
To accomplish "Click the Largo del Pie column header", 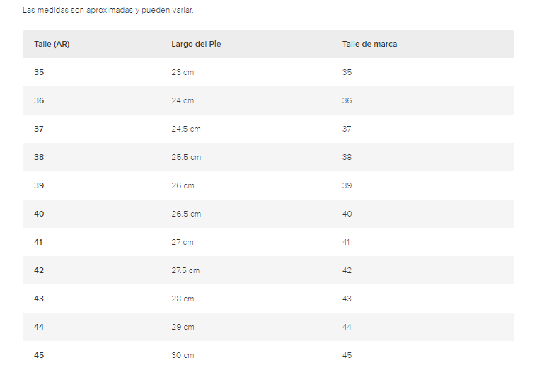I will pyautogui.click(x=196, y=45).
